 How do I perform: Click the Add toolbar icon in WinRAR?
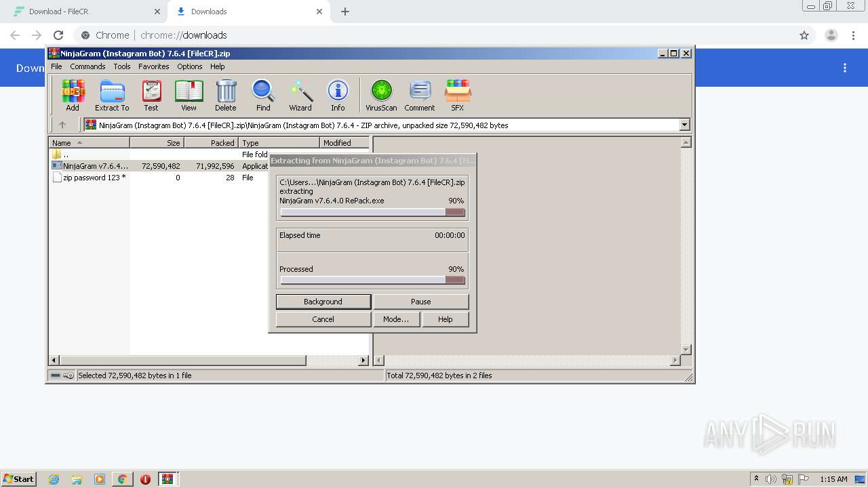73,95
